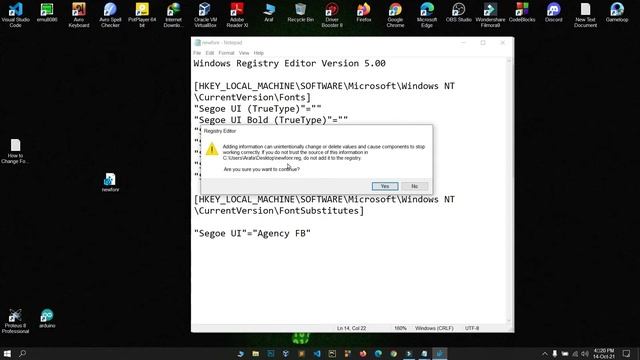The height and width of the screenshot is (360, 640).
Task: Select the New Text Document desktop icon
Action: (585, 14)
